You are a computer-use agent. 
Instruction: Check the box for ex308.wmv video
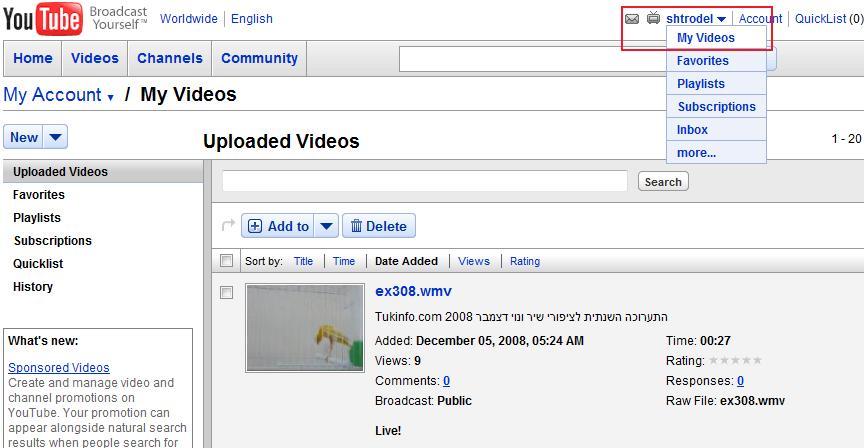click(227, 292)
